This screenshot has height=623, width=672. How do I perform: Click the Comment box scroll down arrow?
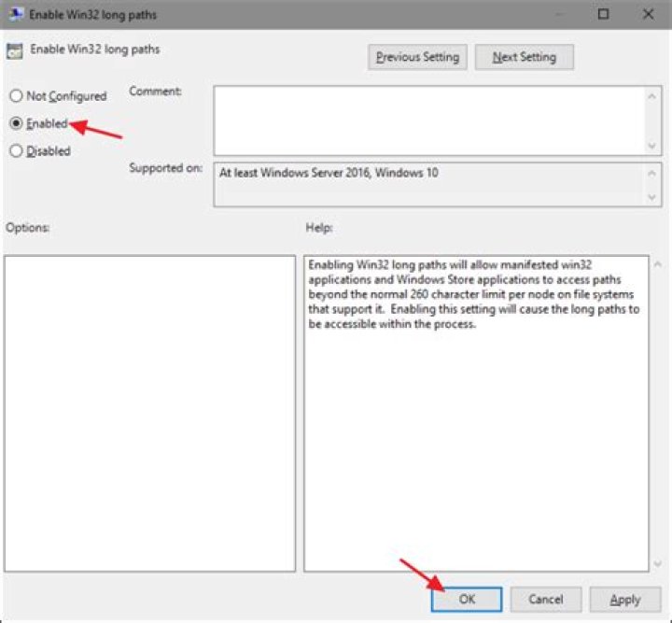651,146
